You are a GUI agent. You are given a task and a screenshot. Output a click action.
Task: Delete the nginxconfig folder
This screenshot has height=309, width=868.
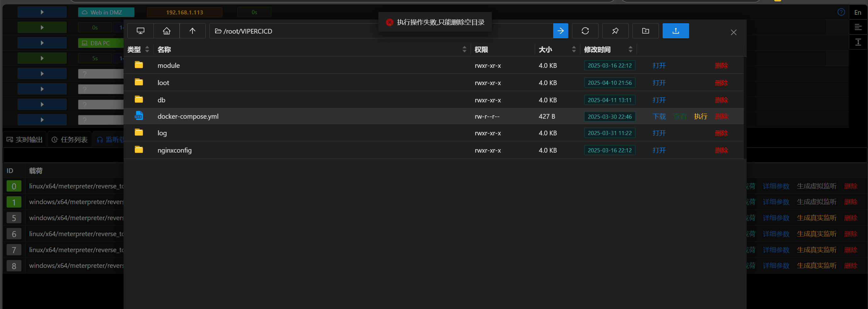pos(721,150)
